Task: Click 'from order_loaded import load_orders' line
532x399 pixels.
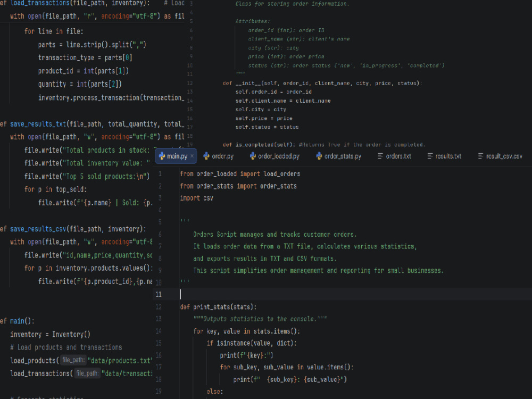Action: pyautogui.click(x=240, y=174)
